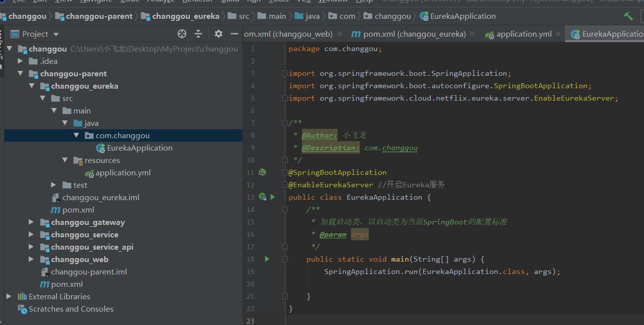Click the run arrow on line 13
The width and height of the screenshot is (644, 325).
coord(273,197)
